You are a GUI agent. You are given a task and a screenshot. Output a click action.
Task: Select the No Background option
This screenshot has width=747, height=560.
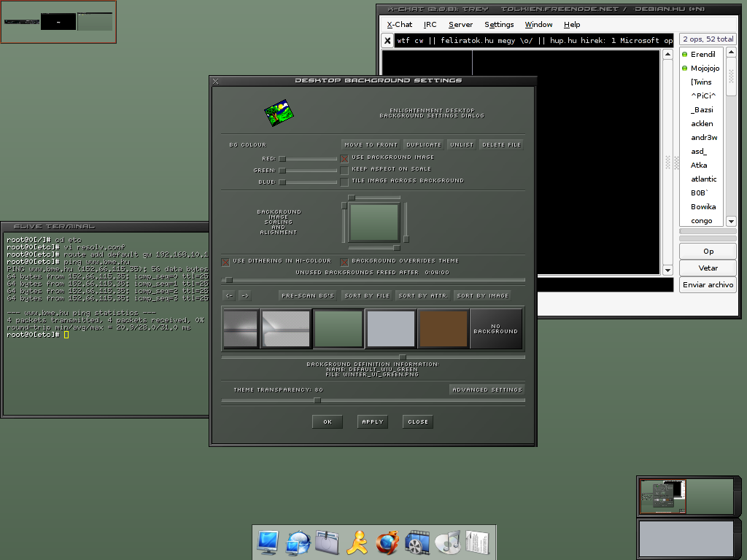click(495, 329)
